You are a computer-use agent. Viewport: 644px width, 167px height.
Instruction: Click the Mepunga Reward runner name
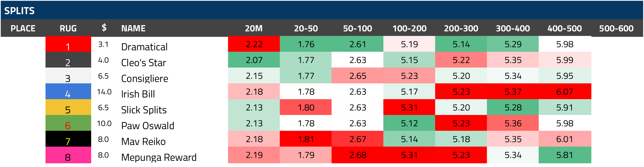pos(159,157)
